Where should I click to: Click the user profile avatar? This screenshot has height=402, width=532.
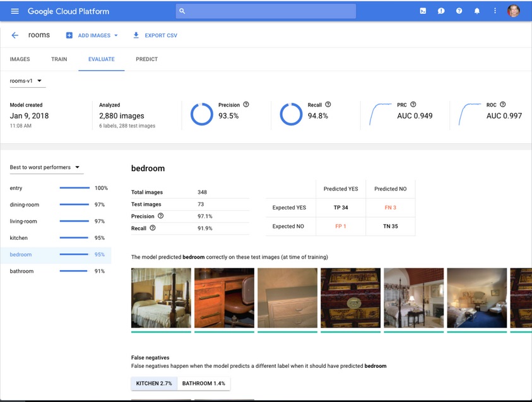514,11
